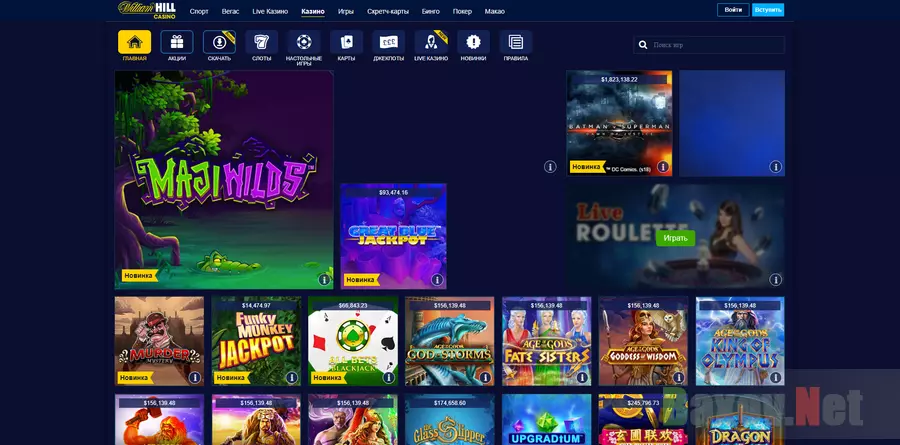Open the Скретч-карты menu item
900x445 pixels.
[x=387, y=11]
